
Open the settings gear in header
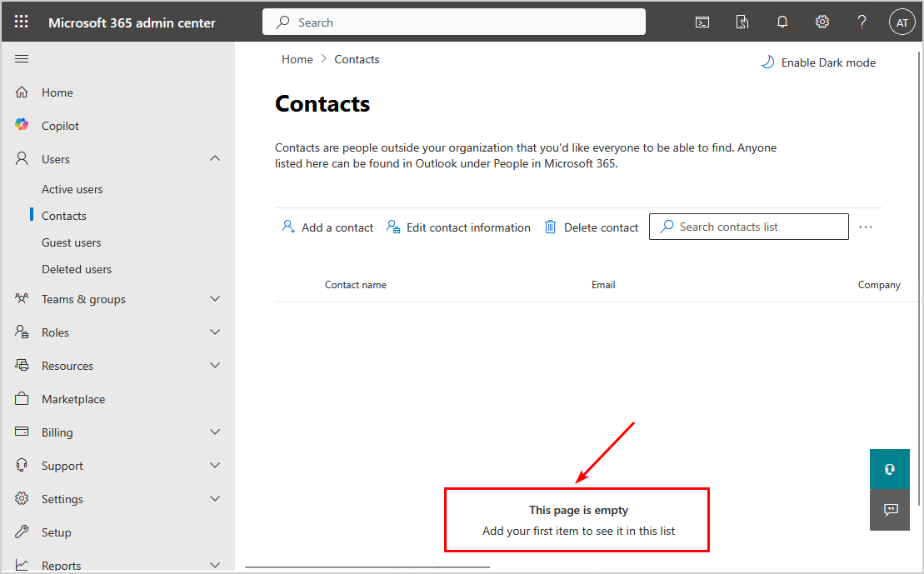(822, 22)
